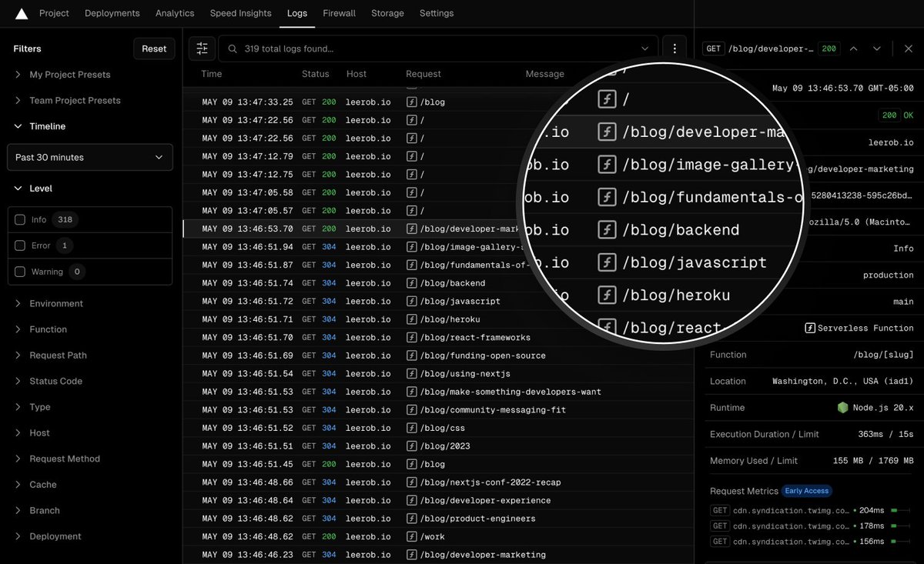
Task: Open the three-dot options menu
Action: pos(675,48)
